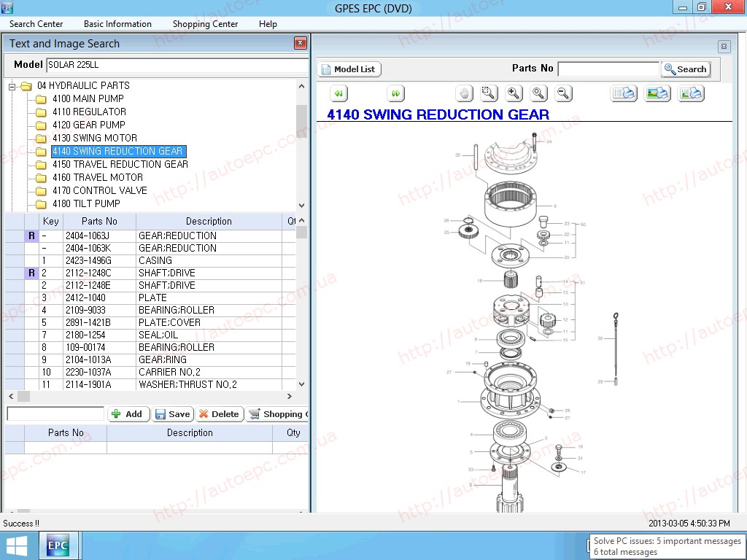Image resolution: width=747 pixels, height=560 pixels.
Task: Click the 4170 CONTROL VALVE folder icon
Action: pos(42,191)
